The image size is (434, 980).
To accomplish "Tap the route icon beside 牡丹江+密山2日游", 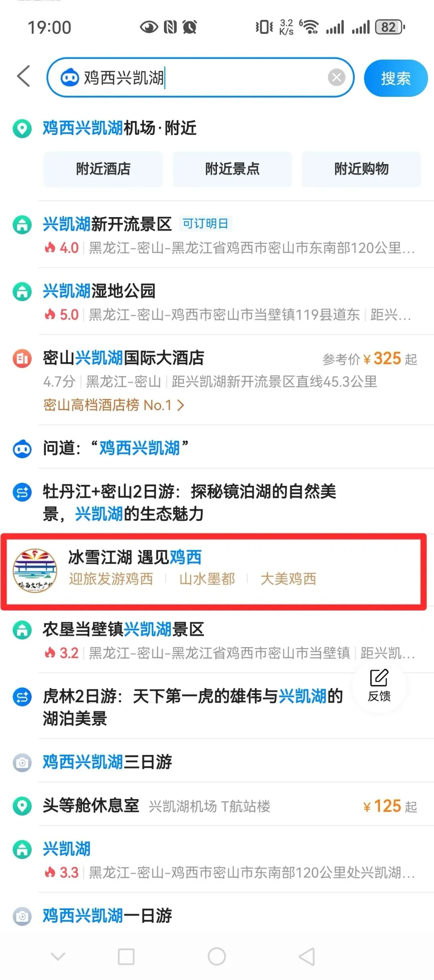I will (x=22, y=492).
